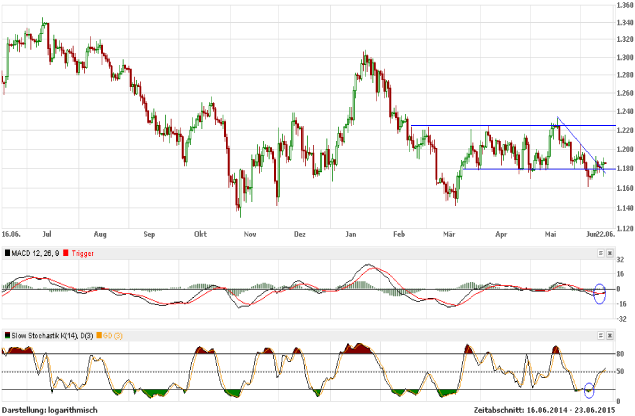This screenshot has height=416, width=635.
Task: Click the Slow Stochastik K(14) legend marker
Action: 7,333
